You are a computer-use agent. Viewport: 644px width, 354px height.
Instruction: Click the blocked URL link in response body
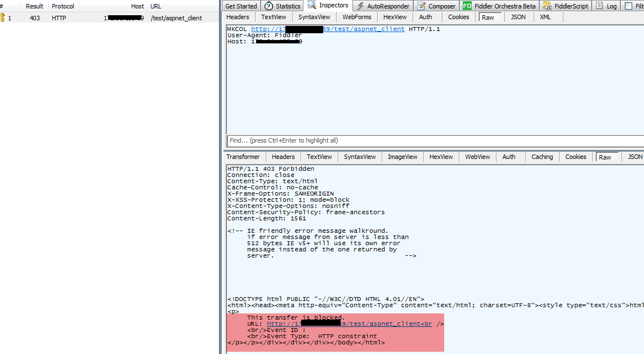(x=349, y=324)
